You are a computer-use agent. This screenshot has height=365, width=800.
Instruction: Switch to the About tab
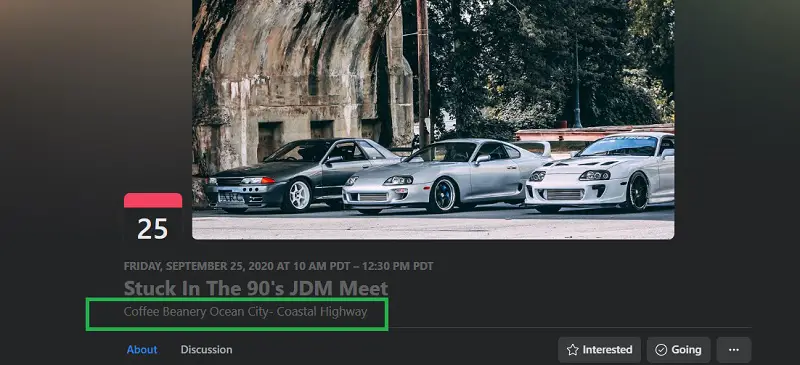[142, 350]
